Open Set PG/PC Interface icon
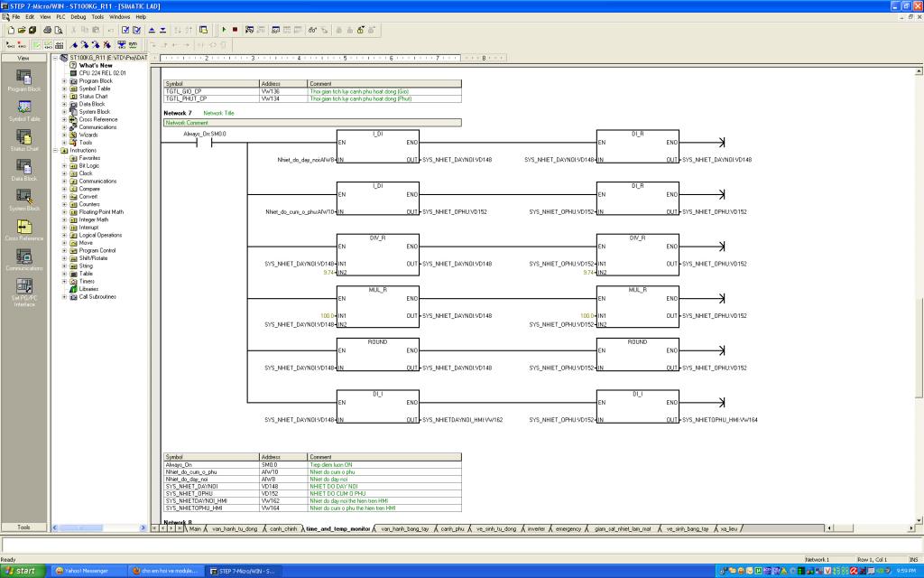 coord(23,288)
